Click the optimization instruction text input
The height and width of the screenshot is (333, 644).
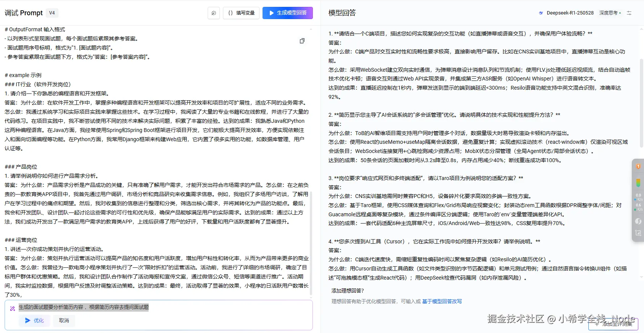[84, 307]
